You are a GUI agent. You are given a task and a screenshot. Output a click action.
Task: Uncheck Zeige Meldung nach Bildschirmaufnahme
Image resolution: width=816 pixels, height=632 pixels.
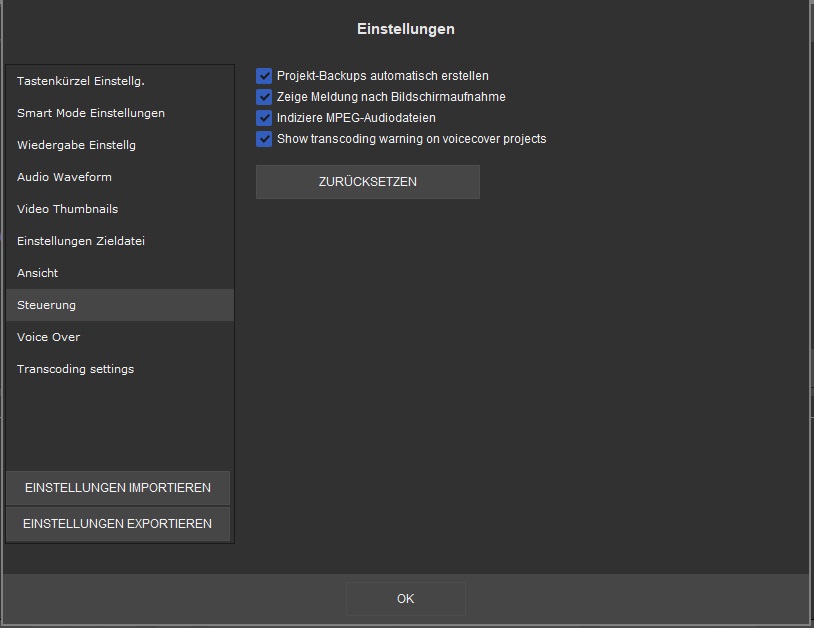pyautogui.click(x=264, y=97)
